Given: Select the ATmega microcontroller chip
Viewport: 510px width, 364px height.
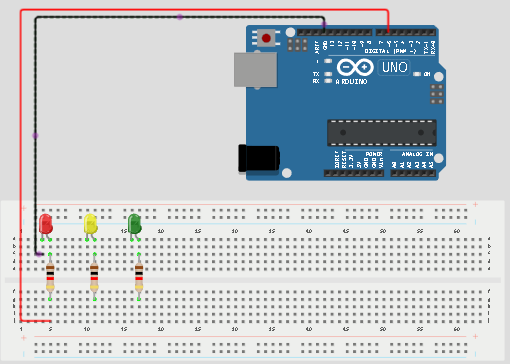Looking at the screenshot, I should pyautogui.click(x=382, y=133).
